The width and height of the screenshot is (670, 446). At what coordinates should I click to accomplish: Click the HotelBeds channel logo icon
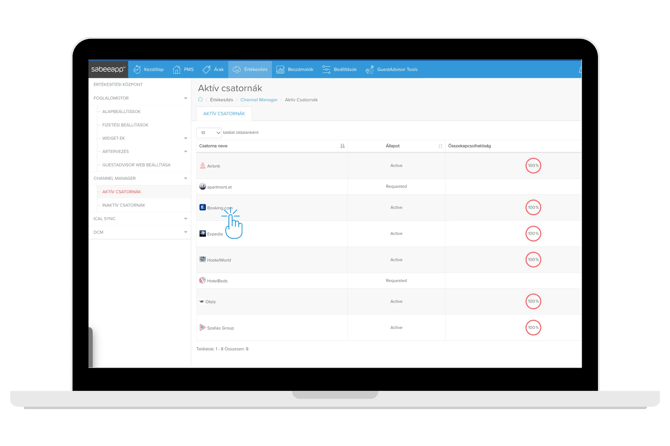click(202, 281)
